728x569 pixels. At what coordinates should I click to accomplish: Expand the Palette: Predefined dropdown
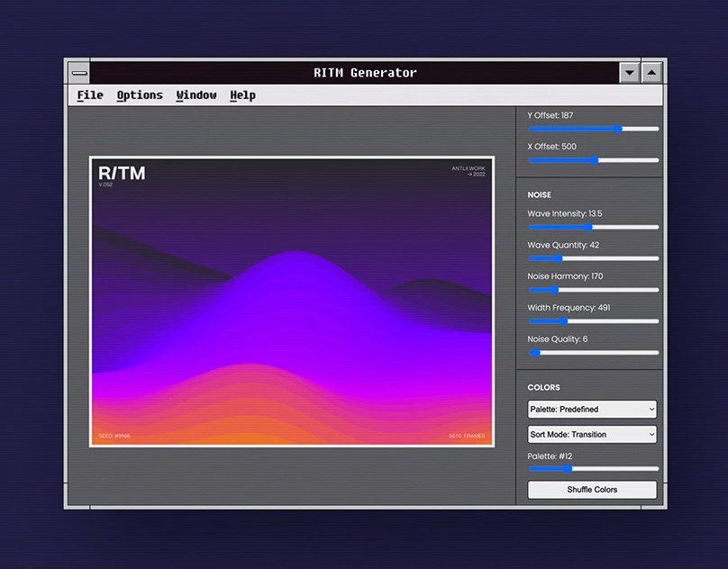pyautogui.click(x=592, y=410)
